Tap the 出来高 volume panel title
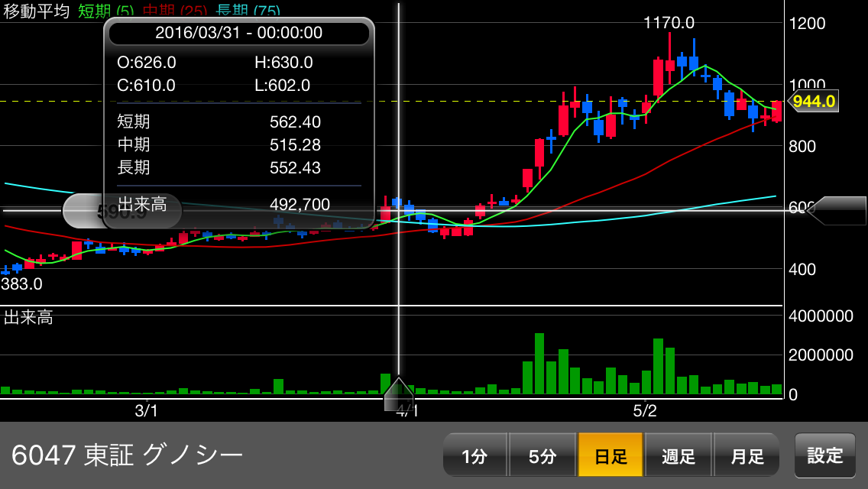The width and height of the screenshot is (868, 489). coord(28,318)
